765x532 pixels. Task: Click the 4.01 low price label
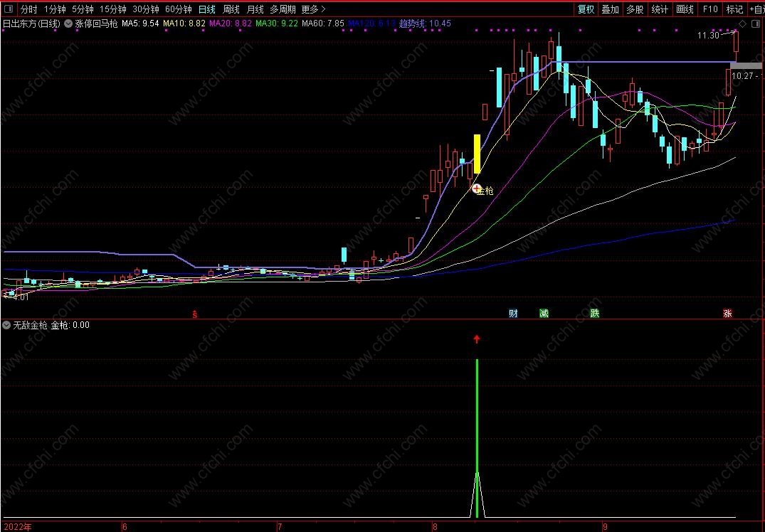(21, 297)
